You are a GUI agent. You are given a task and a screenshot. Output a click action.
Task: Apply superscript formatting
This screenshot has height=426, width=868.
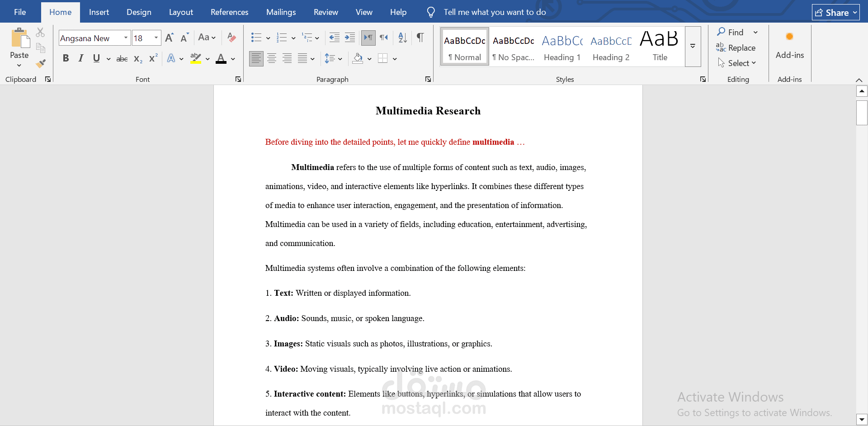[153, 58]
